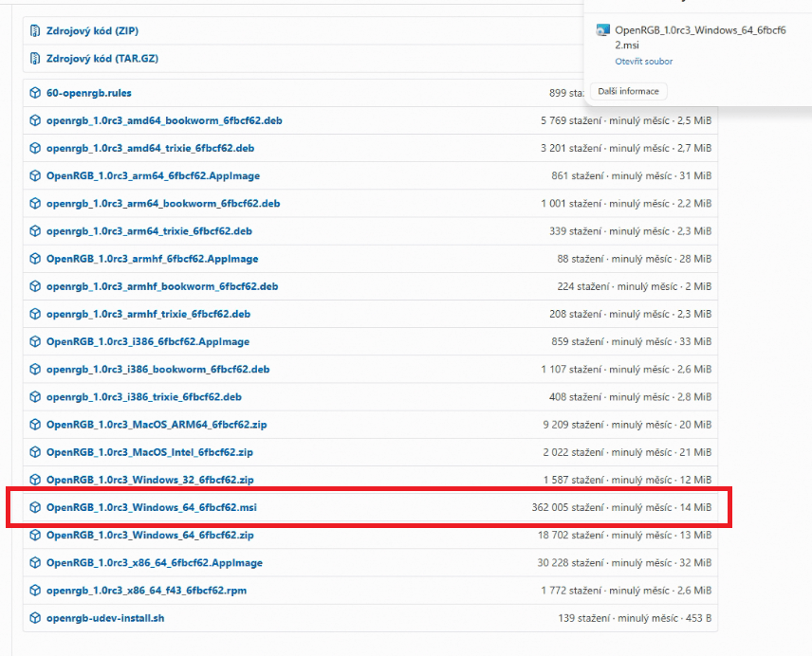
Task: Download openrgb_1.0rc3_amd64_bookworm_6fbcf62.deb
Action: [164, 120]
